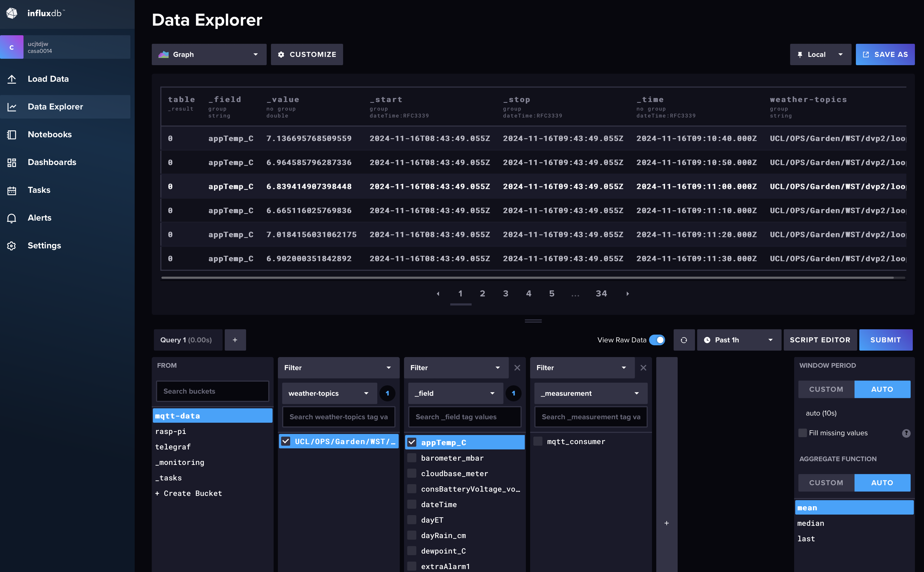
Task: Select the _measurement filter dropdown
Action: [587, 393]
